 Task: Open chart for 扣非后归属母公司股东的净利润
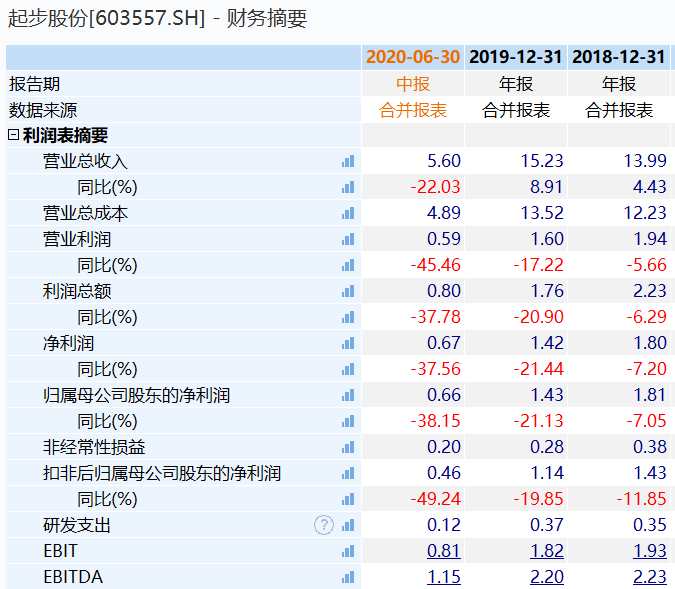pyautogui.click(x=348, y=473)
